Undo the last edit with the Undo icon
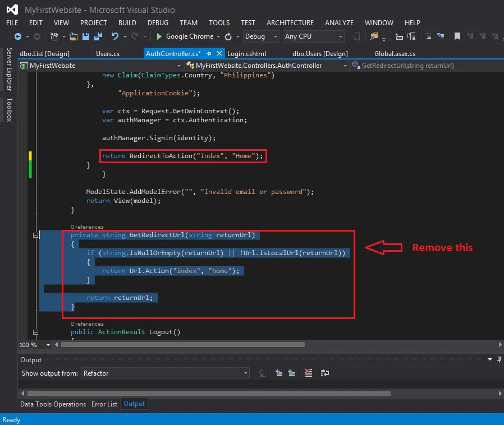 (114, 36)
